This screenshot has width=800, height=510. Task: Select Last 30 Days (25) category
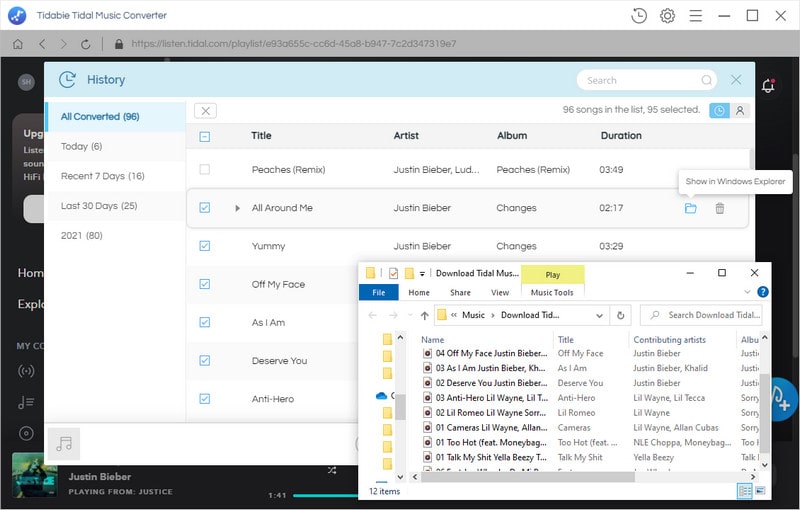pos(115,206)
